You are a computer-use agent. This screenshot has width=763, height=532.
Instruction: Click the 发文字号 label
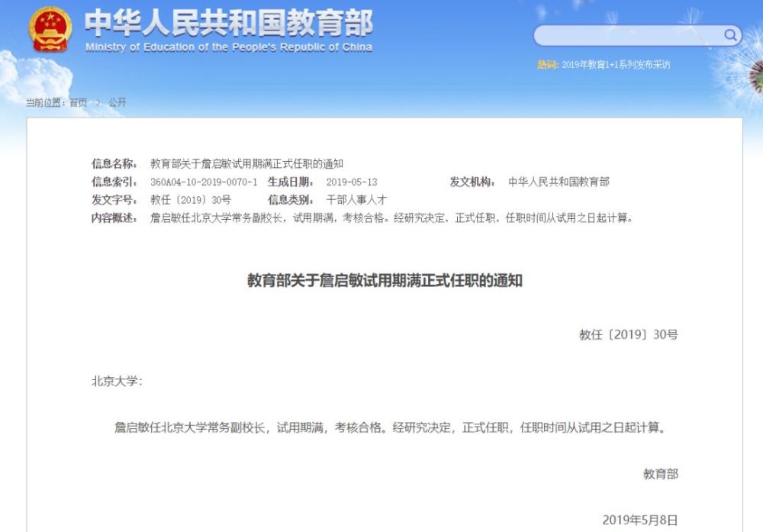click(x=114, y=200)
